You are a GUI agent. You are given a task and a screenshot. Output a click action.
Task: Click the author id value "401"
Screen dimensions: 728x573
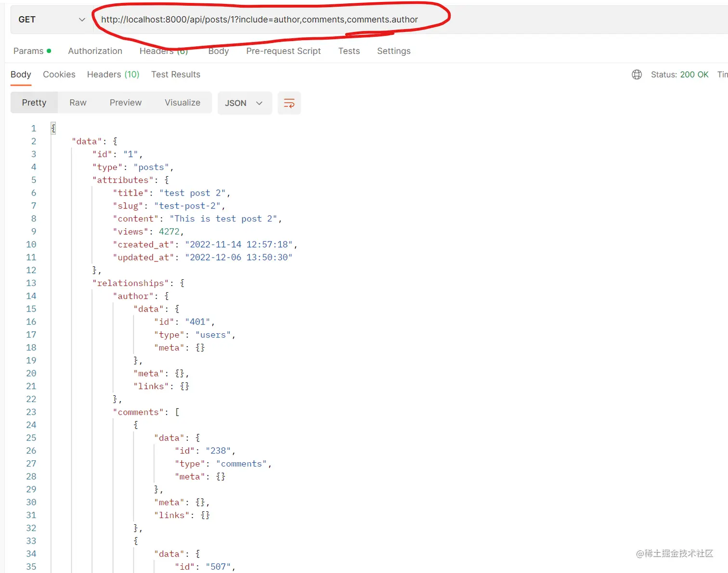(x=197, y=322)
